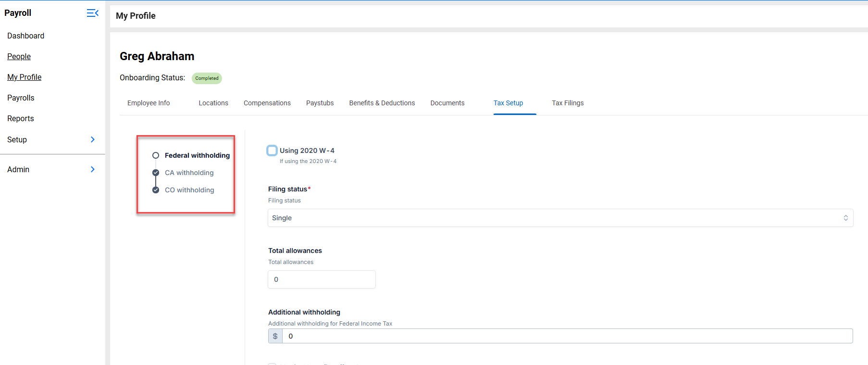Select Federal withholding step
The image size is (868, 365).
coord(197,155)
